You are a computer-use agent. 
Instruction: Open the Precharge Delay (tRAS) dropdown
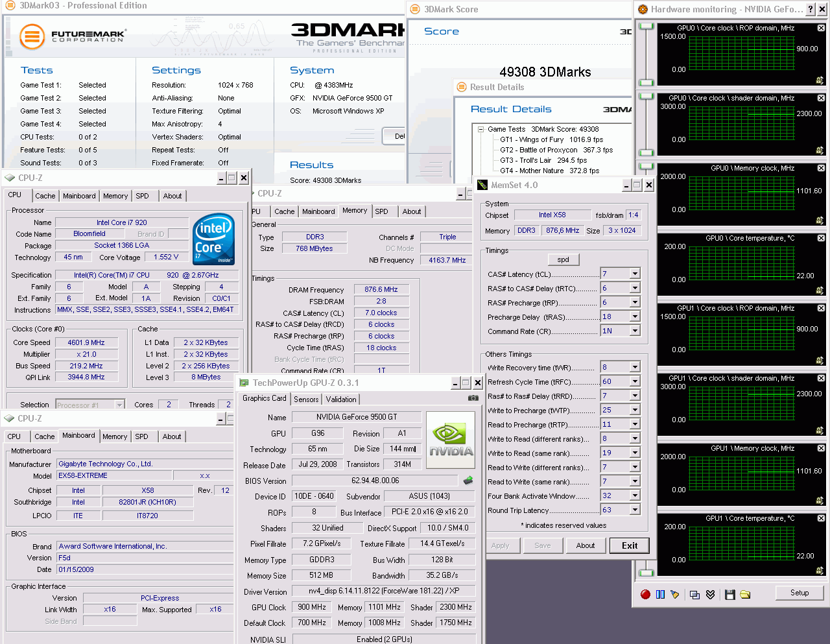point(635,316)
